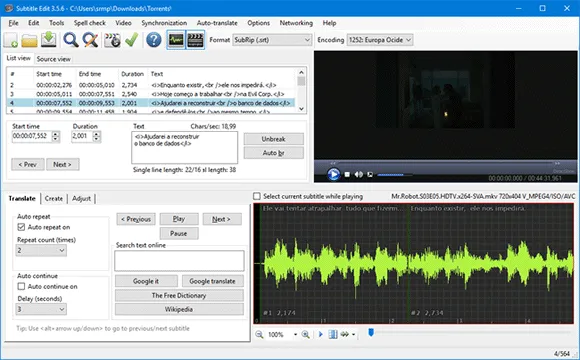This screenshot has width=580, height=360.
Task: Click the subtitle list scrollbar down arrow
Action: 301,109
